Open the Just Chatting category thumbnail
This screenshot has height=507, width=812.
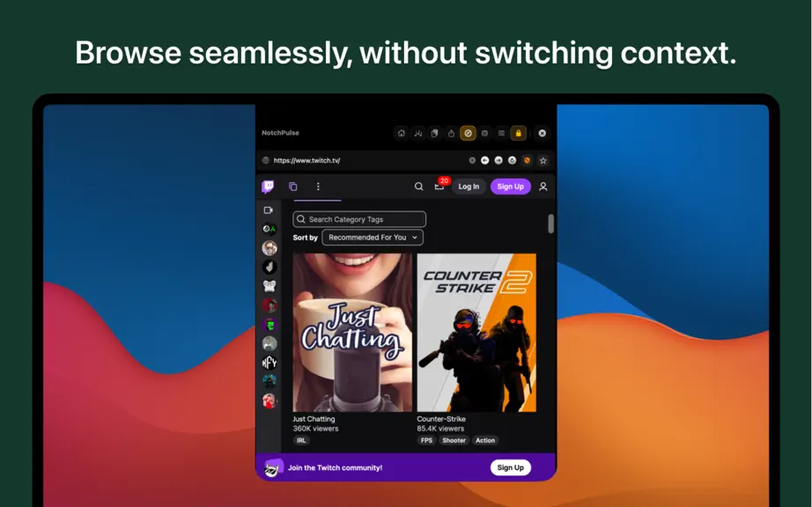click(x=352, y=332)
